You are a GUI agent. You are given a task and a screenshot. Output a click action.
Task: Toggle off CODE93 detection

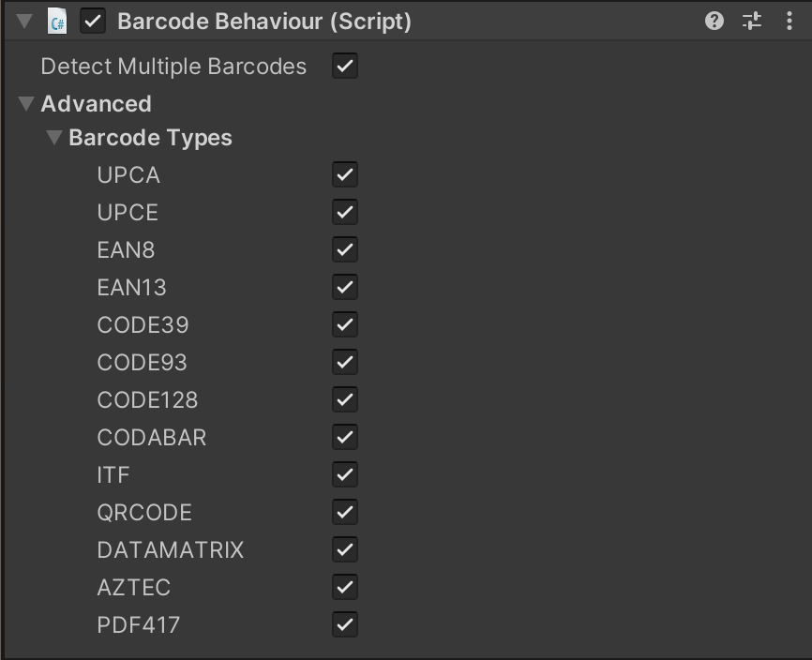344,362
